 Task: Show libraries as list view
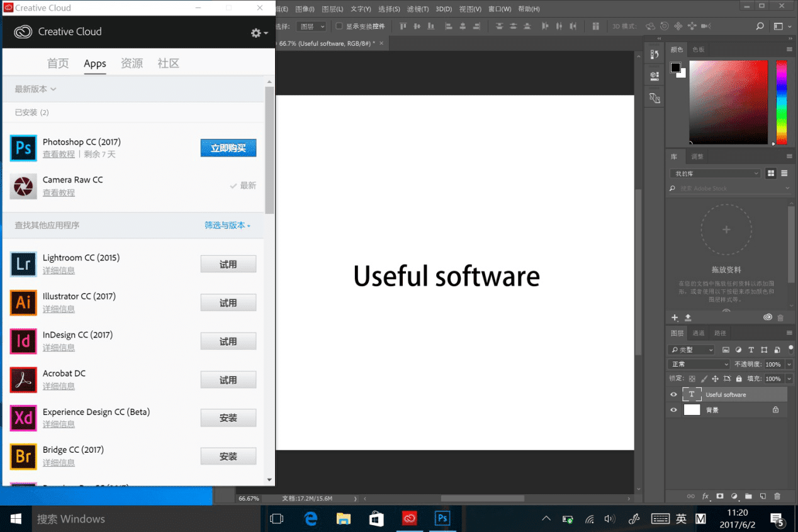coord(784,174)
